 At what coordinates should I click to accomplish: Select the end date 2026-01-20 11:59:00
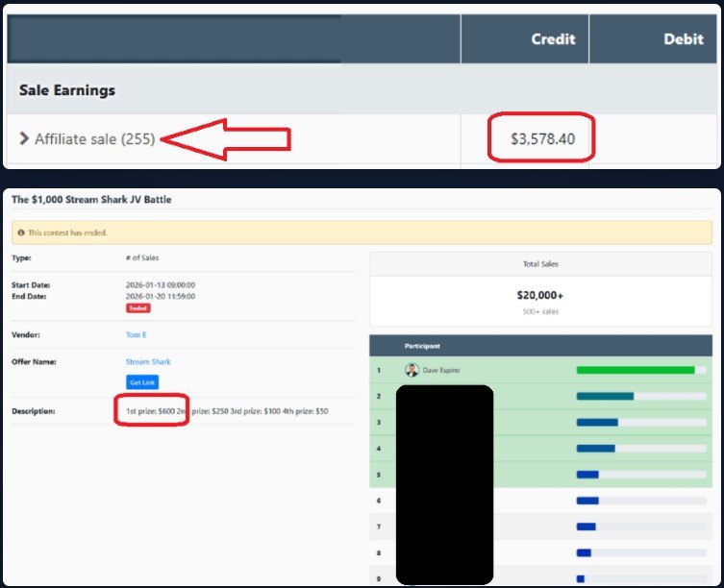point(161,296)
